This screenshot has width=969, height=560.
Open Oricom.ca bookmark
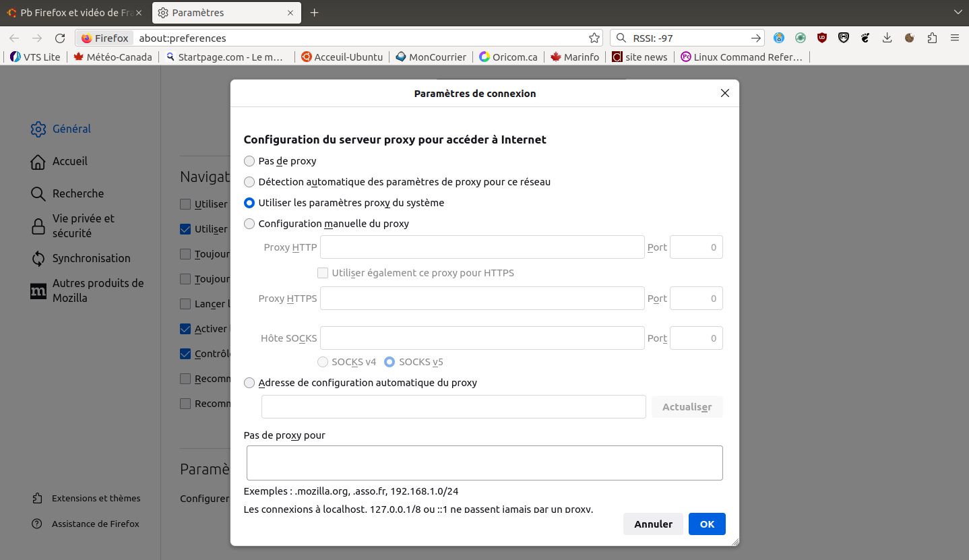click(x=509, y=57)
